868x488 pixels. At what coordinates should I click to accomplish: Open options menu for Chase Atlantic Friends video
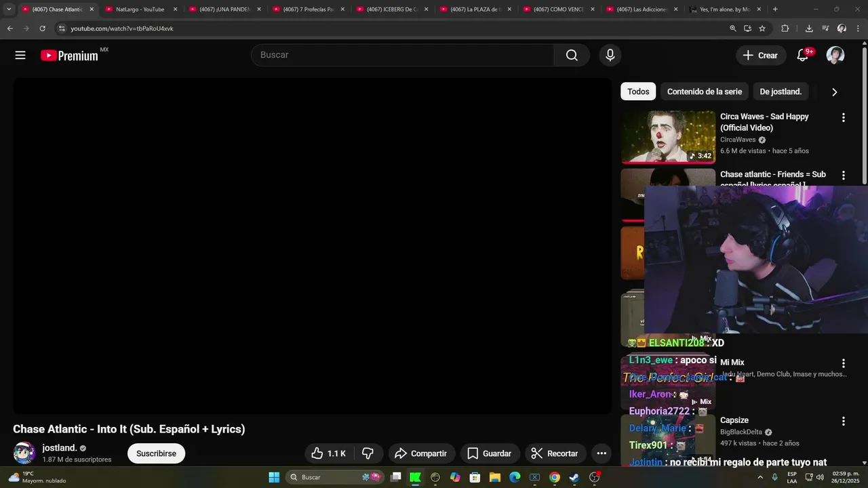click(x=843, y=176)
